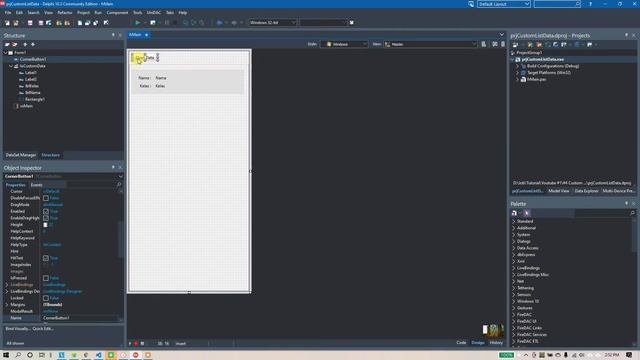
Task: Expand Target Platforms node
Action: (x=518, y=73)
